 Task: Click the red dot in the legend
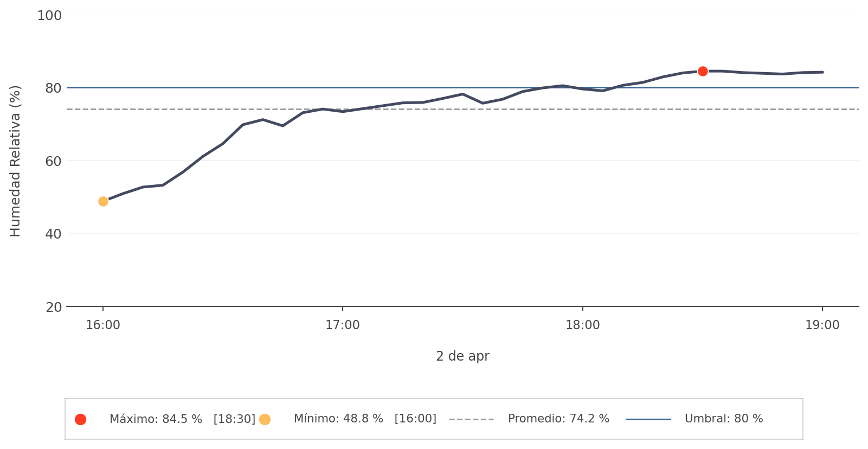(80, 419)
